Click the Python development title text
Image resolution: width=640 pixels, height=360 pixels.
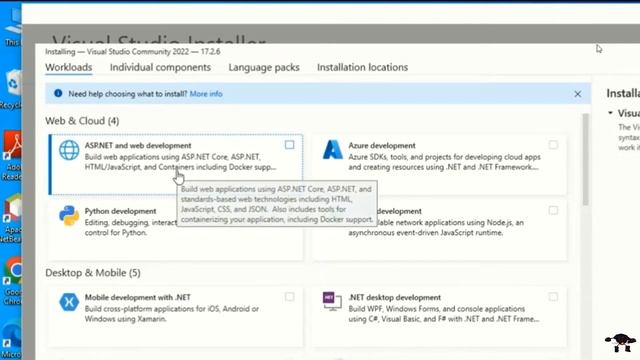(x=120, y=211)
